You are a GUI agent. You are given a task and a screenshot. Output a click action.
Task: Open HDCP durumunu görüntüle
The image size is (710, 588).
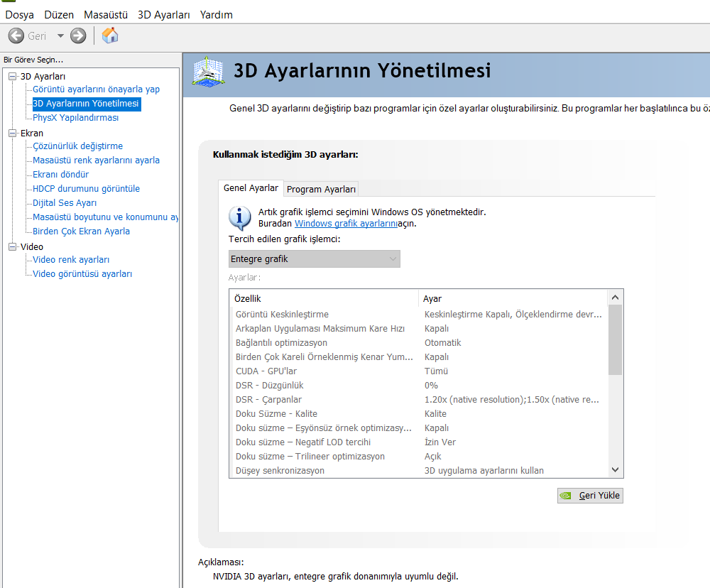[86, 189]
